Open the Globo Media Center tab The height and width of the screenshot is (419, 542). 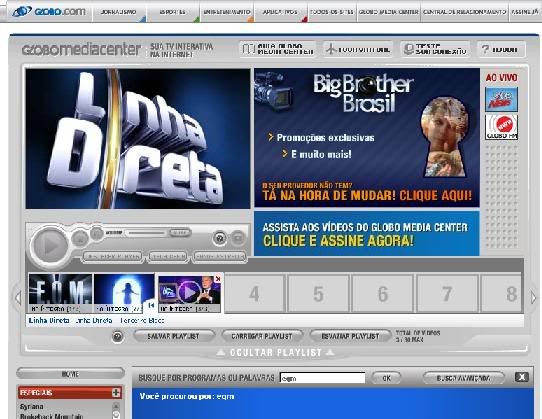[388, 12]
